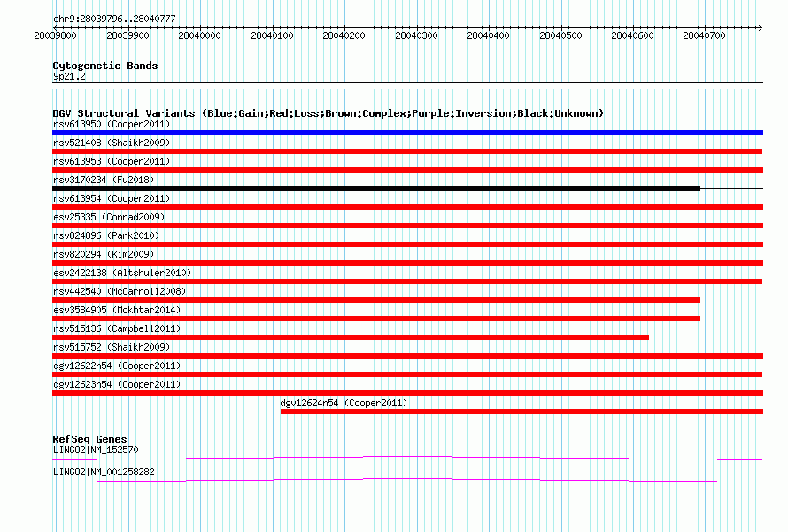Open the nsv613953 (Cooper2011) variant label
Image resolution: width=788 pixels, height=532 pixels.
112,161
